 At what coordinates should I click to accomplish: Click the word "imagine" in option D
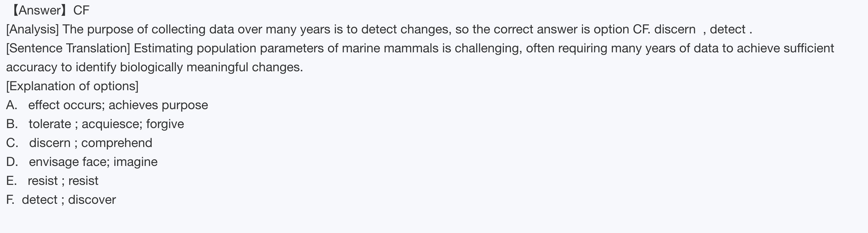point(136,161)
